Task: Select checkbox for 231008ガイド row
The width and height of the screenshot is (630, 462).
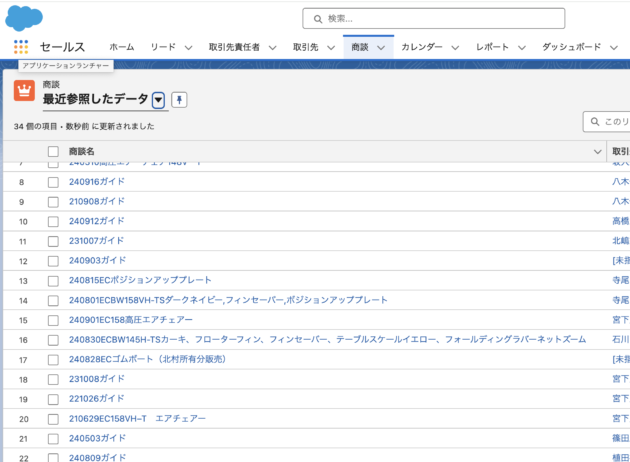Action: pyautogui.click(x=53, y=380)
